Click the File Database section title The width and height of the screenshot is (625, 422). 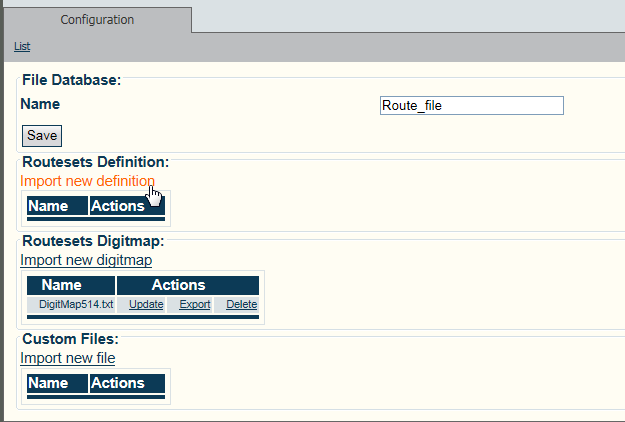tap(71, 80)
